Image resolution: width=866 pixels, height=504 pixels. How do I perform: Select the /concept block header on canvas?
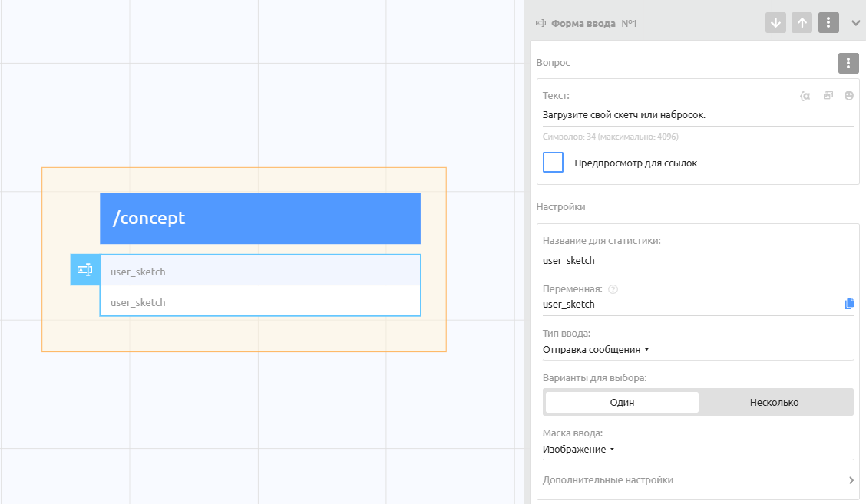[x=259, y=219]
